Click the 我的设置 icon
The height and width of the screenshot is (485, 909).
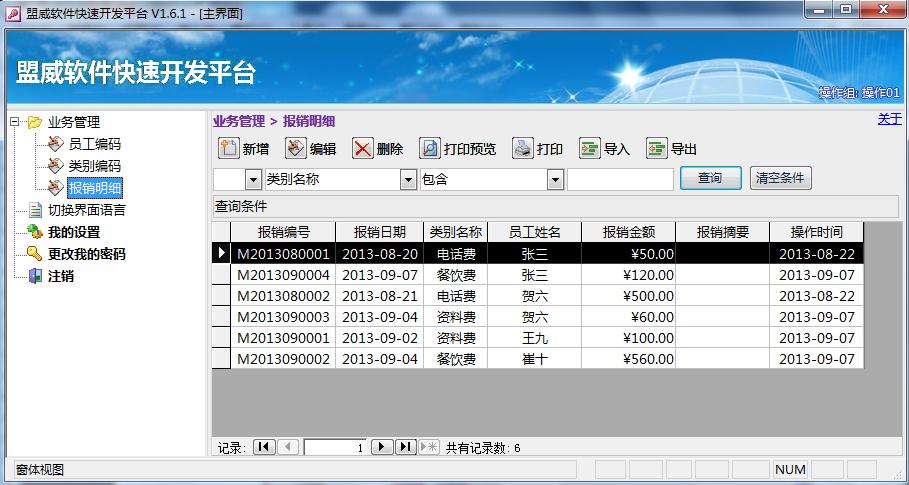35,232
